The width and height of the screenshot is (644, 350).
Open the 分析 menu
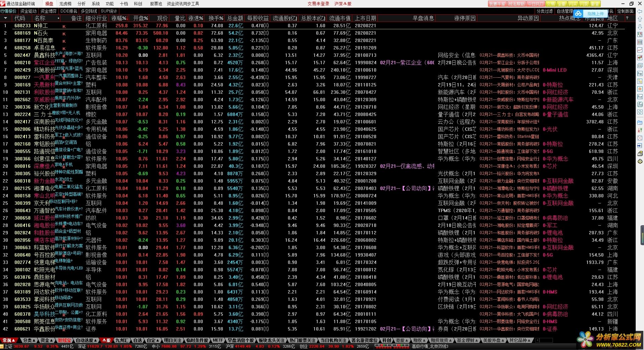[x=82, y=4]
